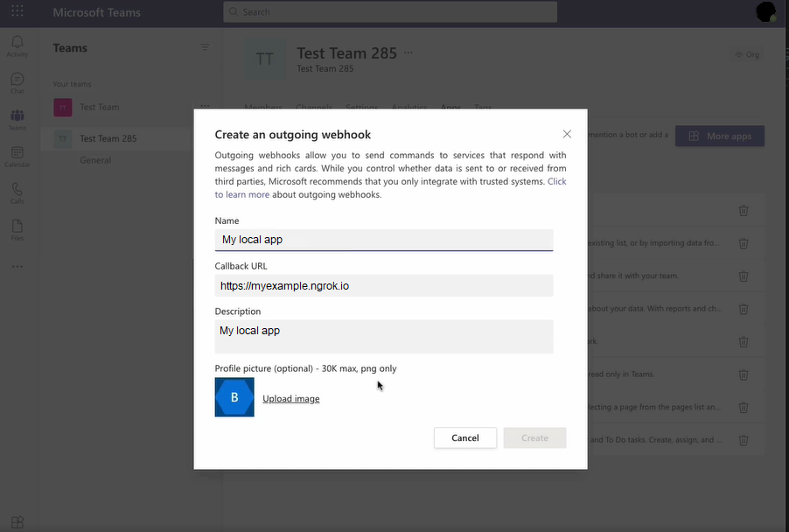The width and height of the screenshot is (789, 532).
Task: Open Calls in the left sidebar
Action: tap(17, 193)
